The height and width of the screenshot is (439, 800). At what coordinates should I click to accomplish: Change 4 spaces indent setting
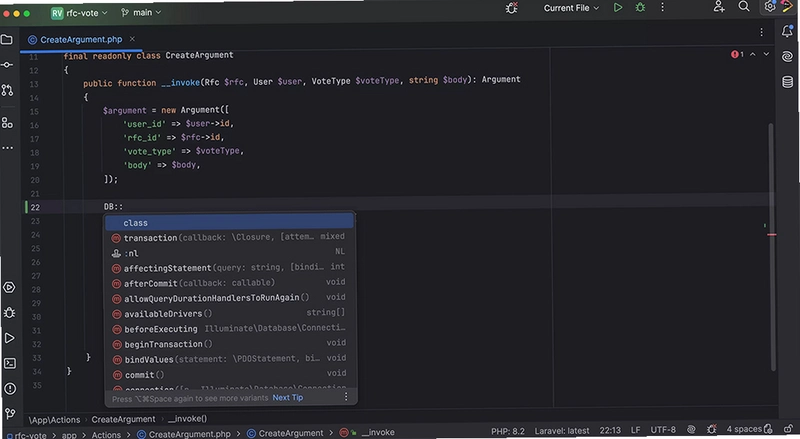coord(743,429)
